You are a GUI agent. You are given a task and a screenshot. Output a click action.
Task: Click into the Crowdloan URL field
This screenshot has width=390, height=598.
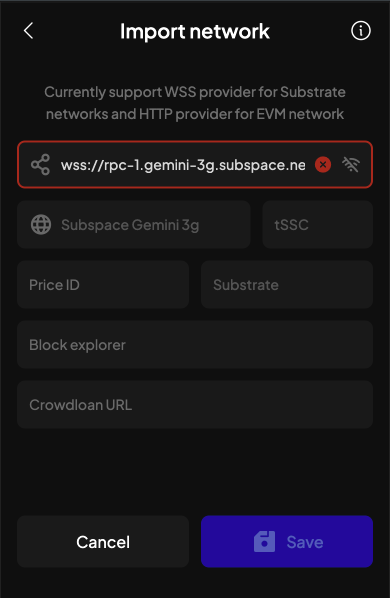coord(195,404)
